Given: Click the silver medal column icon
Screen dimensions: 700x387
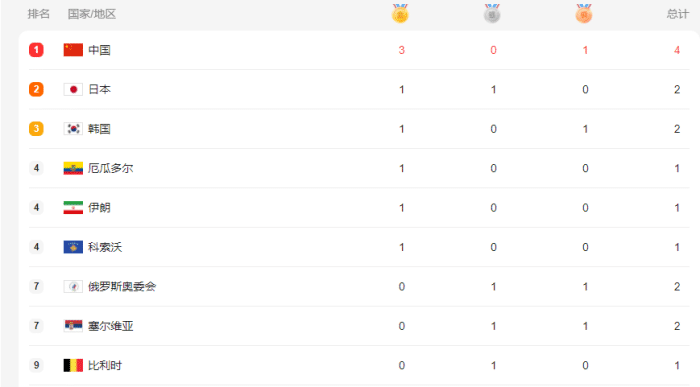Looking at the screenshot, I should (x=492, y=13).
